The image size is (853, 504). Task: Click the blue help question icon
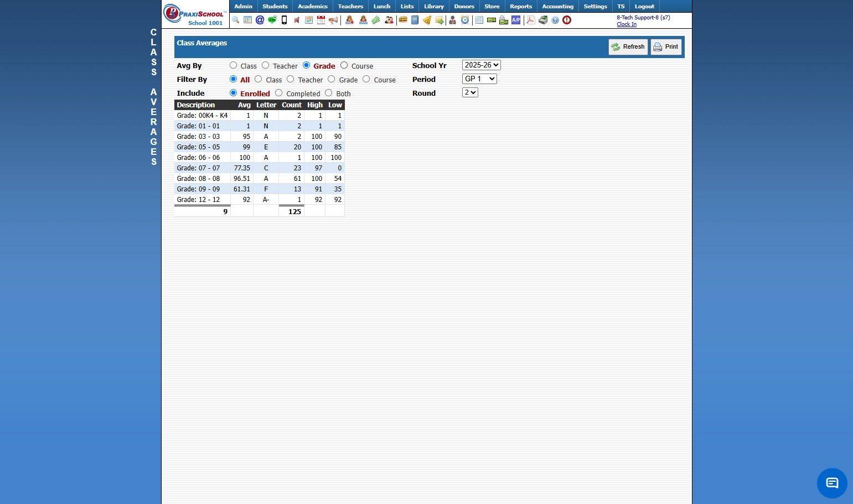point(555,20)
